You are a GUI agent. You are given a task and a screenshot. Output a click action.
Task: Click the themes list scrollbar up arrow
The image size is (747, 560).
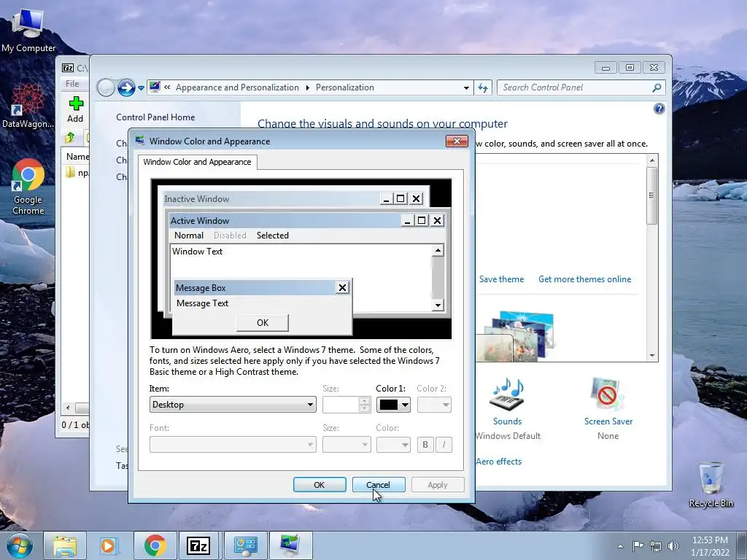coord(652,160)
